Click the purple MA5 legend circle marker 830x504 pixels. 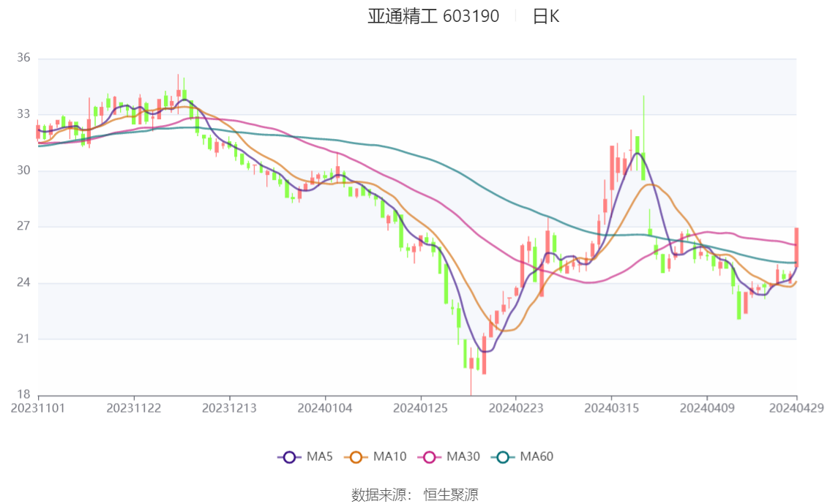click(289, 457)
